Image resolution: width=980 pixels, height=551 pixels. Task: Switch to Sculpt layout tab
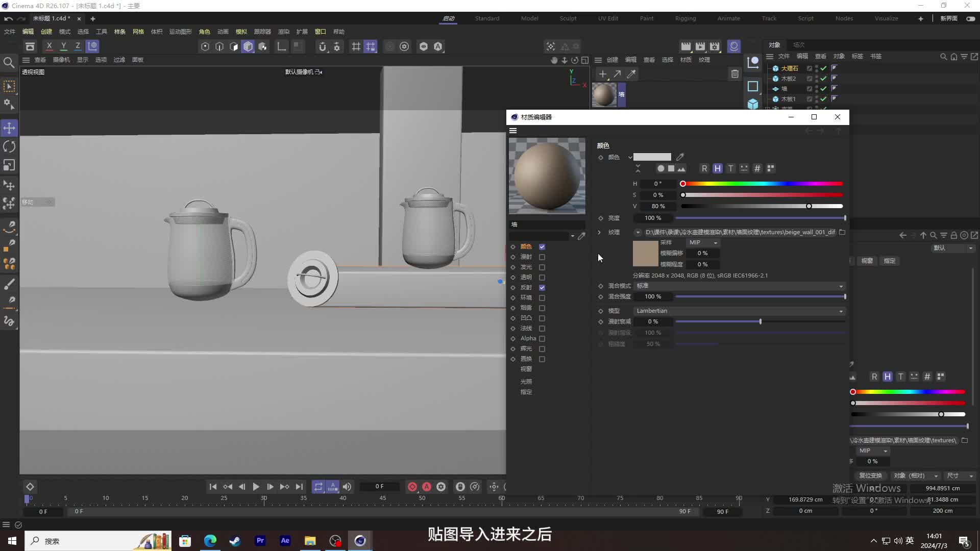point(568,18)
